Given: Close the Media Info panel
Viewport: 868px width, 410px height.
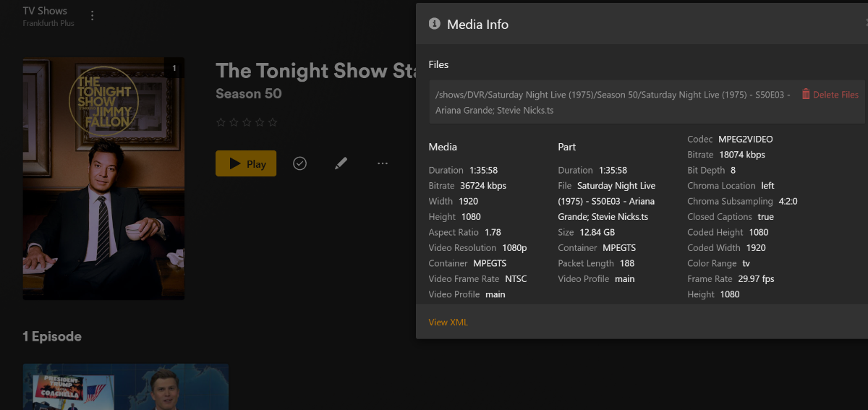Looking at the screenshot, I should tap(865, 23).
